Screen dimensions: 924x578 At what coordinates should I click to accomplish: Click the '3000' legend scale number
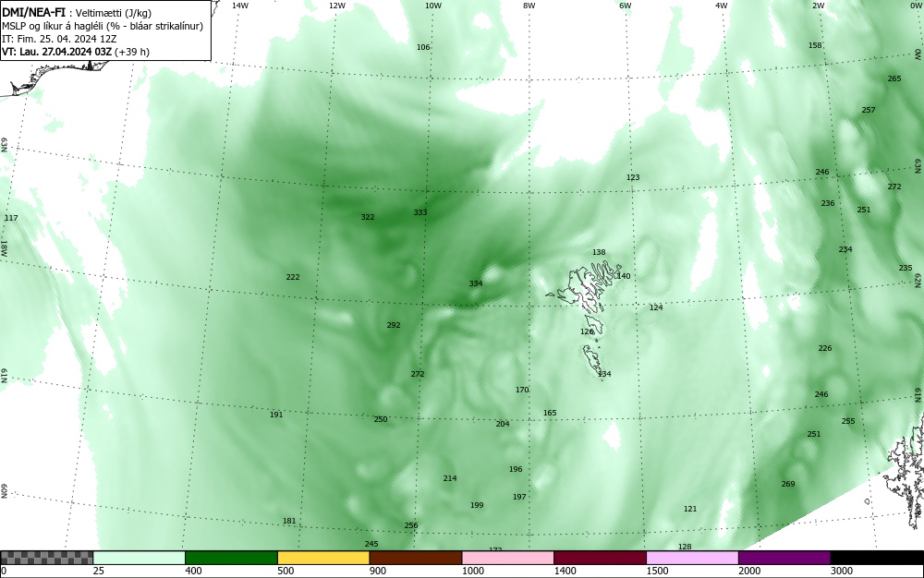point(842,571)
